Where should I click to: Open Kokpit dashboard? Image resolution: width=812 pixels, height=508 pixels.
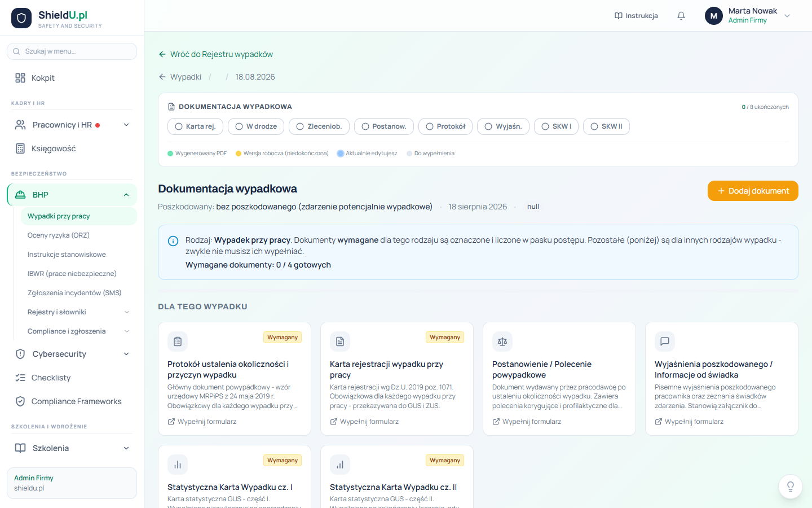point(72,78)
